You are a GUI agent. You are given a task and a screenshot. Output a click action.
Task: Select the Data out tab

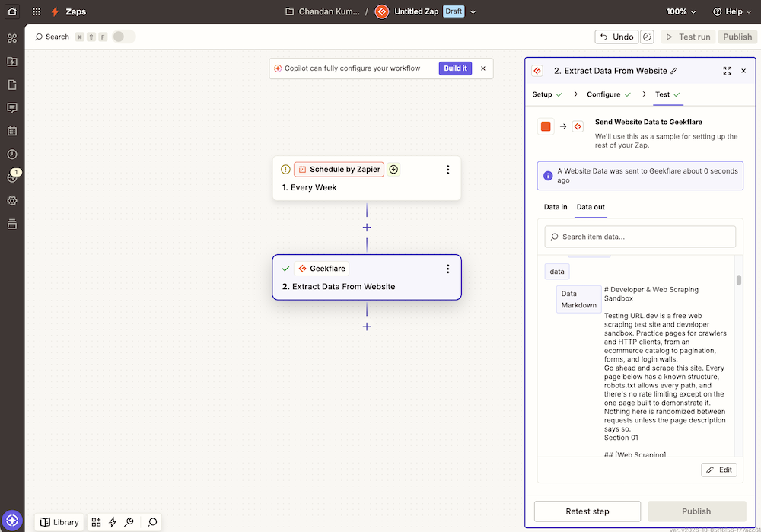pos(591,207)
